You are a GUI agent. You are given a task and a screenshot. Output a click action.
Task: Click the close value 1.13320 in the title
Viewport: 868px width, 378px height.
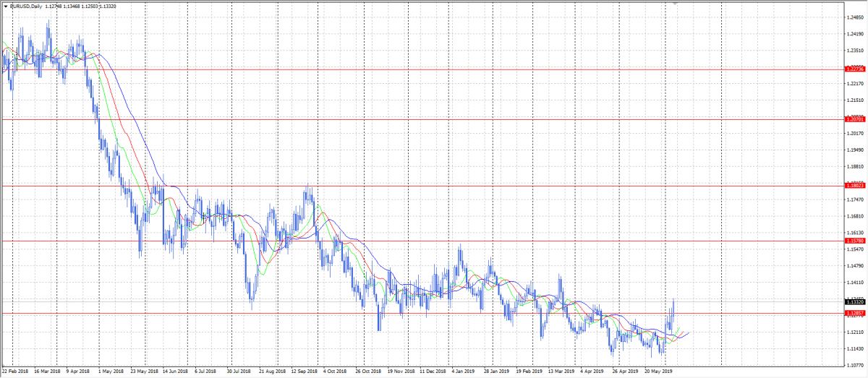106,7
